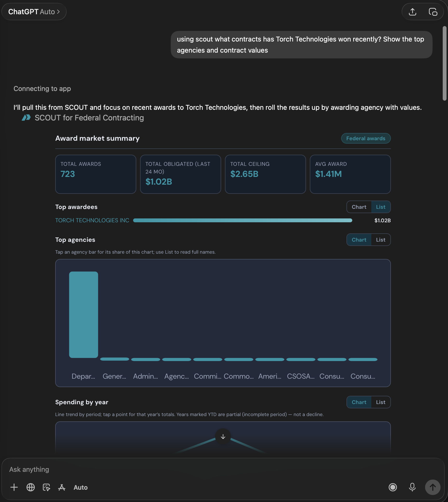448x502 pixels.
Task: Click the vertical scrollbar on the right
Action: coord(444,63)
